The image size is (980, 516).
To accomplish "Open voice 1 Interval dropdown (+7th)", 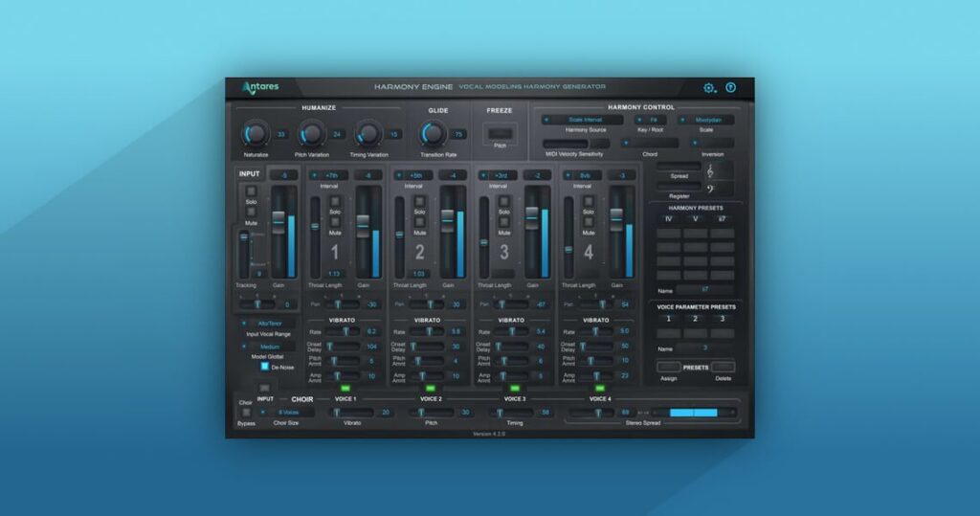I will [329, 176].
